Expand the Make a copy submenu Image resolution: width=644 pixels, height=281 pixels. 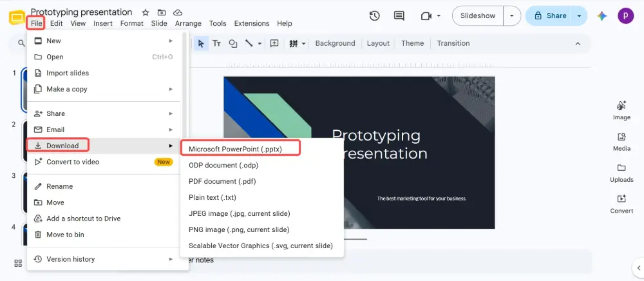pyautogui.click(x=171, y=89)
